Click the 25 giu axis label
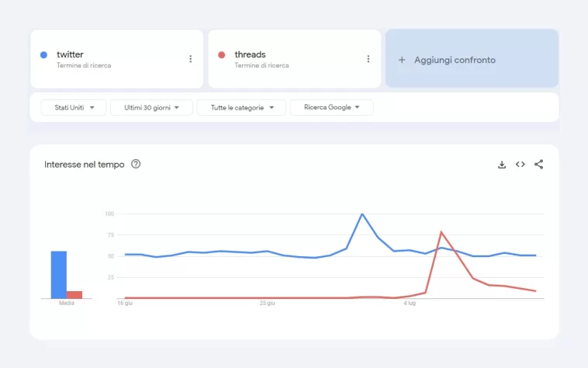Screen dimensions: 588x368 (267, 303)
